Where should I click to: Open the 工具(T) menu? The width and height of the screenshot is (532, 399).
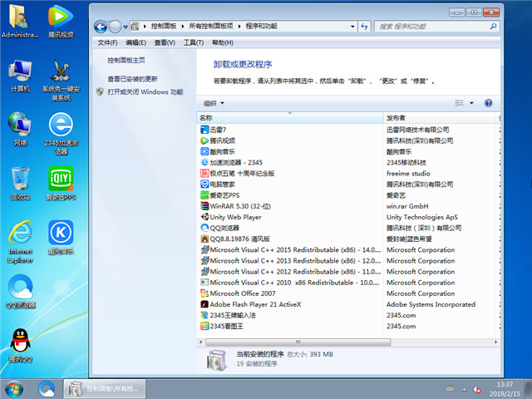(194, 42)
